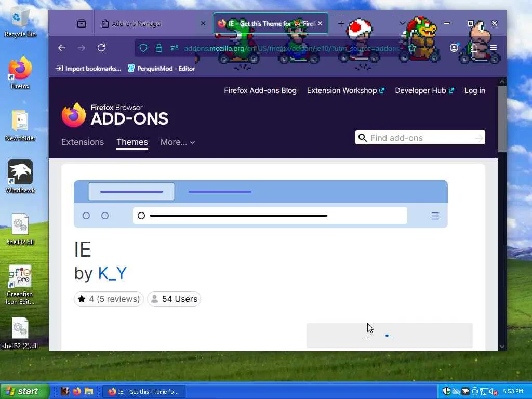Reload the current page
Image resolution: width=532 pixels, height=399 pixels.
tap(101, 48)
